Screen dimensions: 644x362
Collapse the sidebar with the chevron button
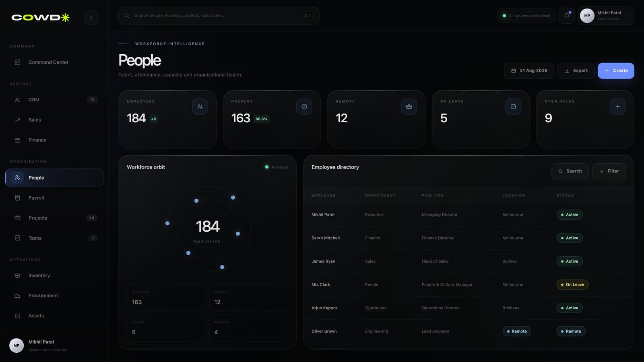91,18
